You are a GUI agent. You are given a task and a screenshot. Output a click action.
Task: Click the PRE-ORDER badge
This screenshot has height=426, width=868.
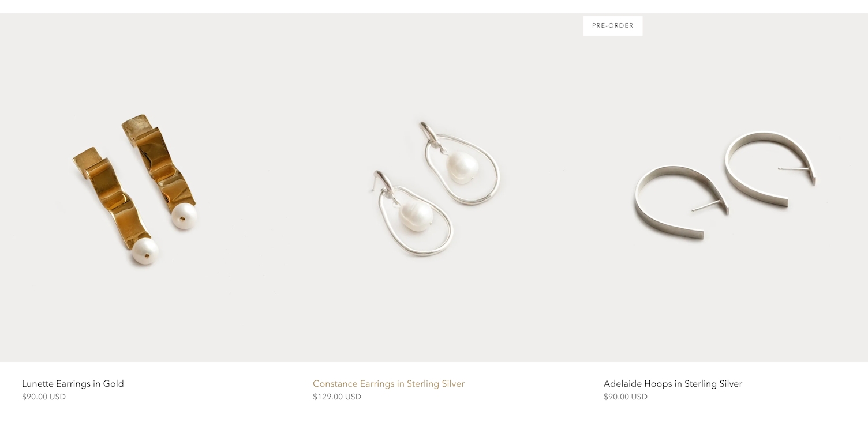click(613, 26)
